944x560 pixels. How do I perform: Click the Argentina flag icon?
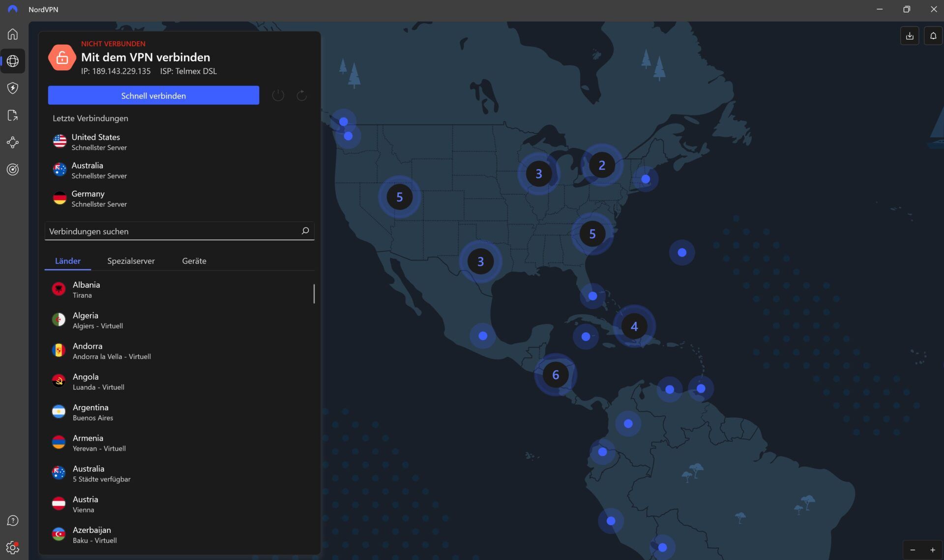click(59, 412)
